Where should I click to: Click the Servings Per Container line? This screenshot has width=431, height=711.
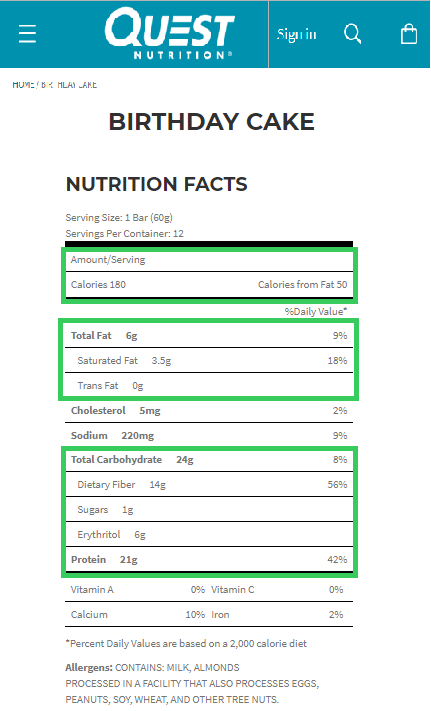tap(124, 234)
